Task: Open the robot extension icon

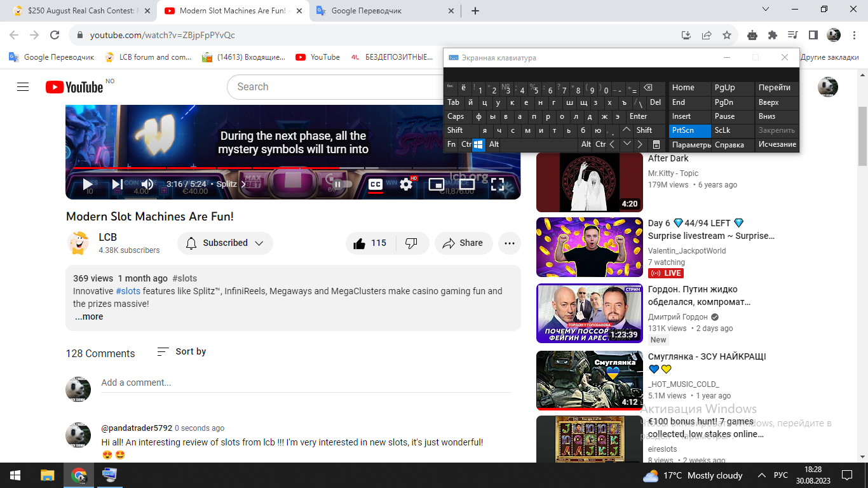Action: [752, 35]
